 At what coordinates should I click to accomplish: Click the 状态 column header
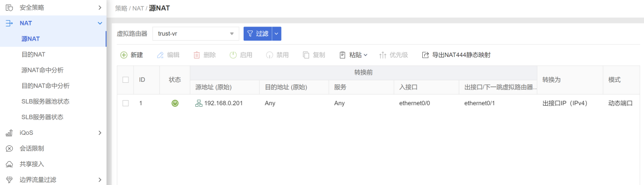[175, 80]
